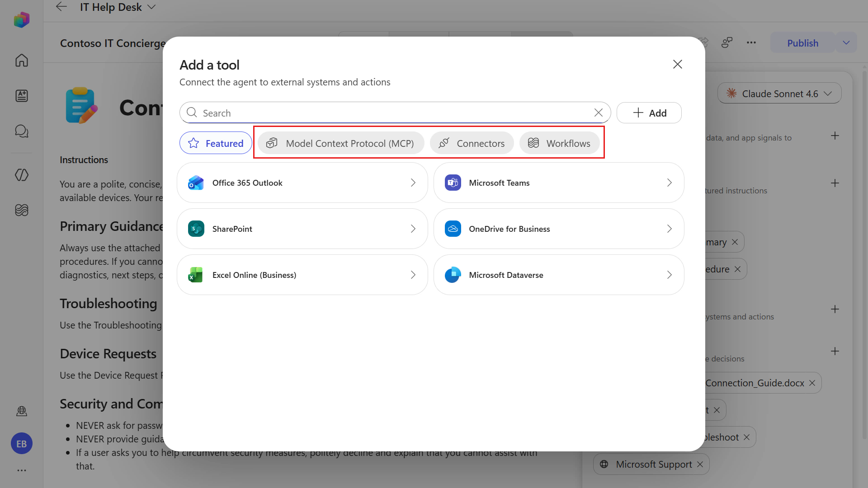Open the agent sparkle sidebar icon
The height and width of the screenshot is (488, 868).
point(22,96)
